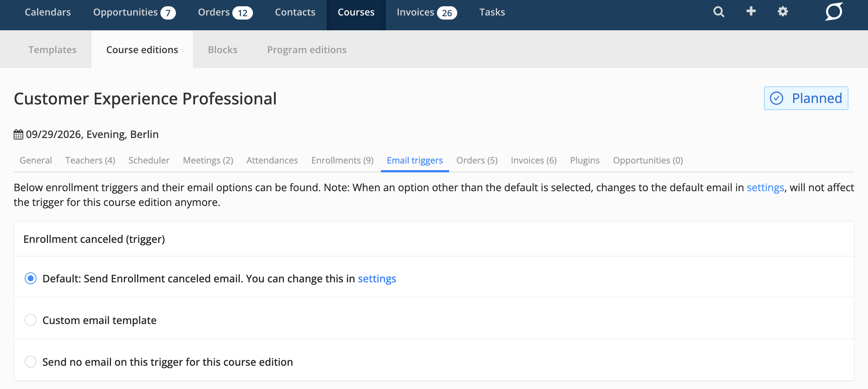The image size is (868, 389).
Task: Click the Enrollment canceled (trigger) heading
Action: coord(94,239)
